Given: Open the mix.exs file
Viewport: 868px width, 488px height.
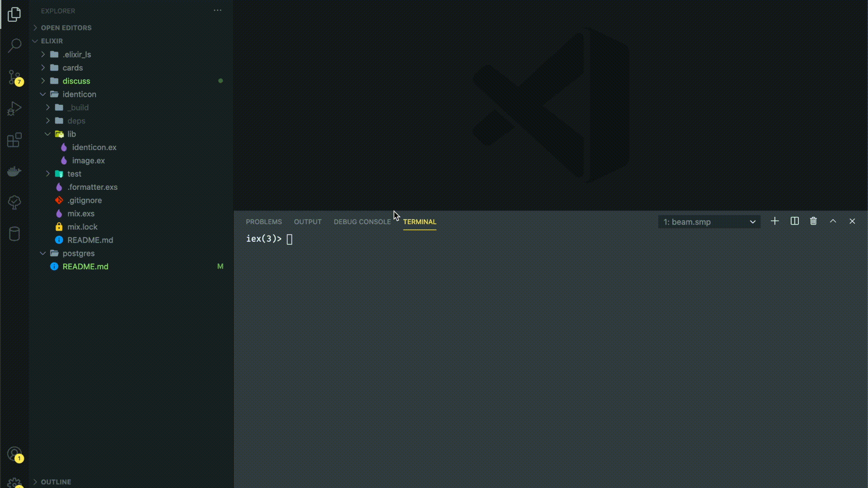Looking at the screenshot, I should [x=81, y=214].
